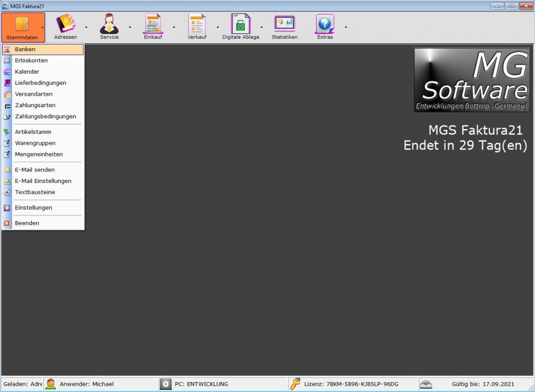
Task: Click the MGS Faktura21 title bar icon
Action: pos(5,6)
